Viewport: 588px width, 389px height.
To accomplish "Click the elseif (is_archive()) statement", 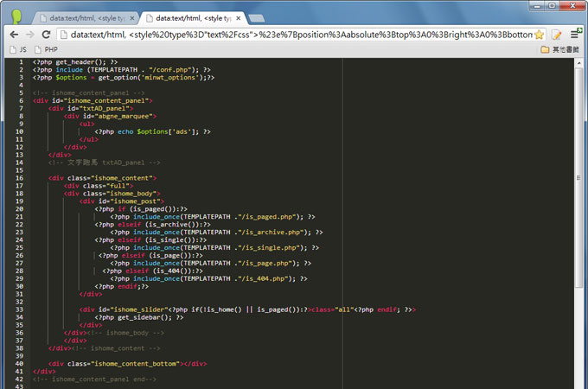I will point(153,225).
